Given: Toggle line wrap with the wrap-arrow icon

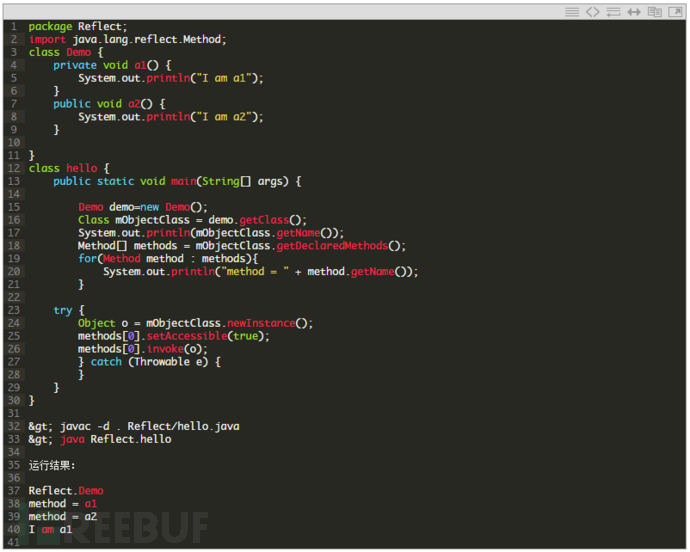Looking at the screenshot, I should click(x=613, y=12).
